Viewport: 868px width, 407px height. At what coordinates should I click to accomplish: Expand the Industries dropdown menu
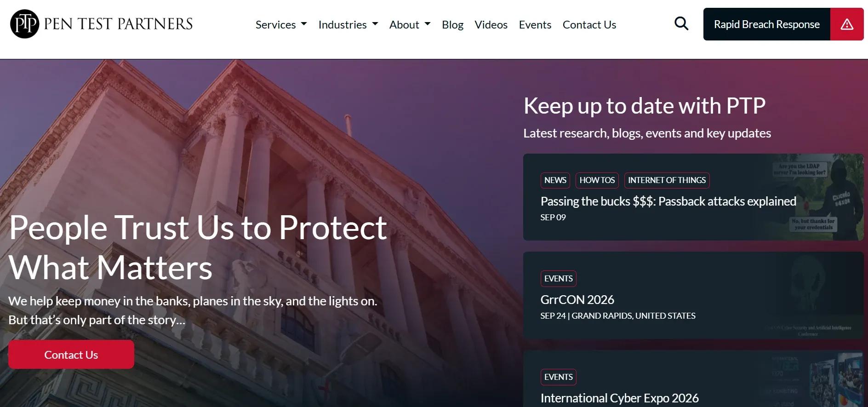point(348,24)
